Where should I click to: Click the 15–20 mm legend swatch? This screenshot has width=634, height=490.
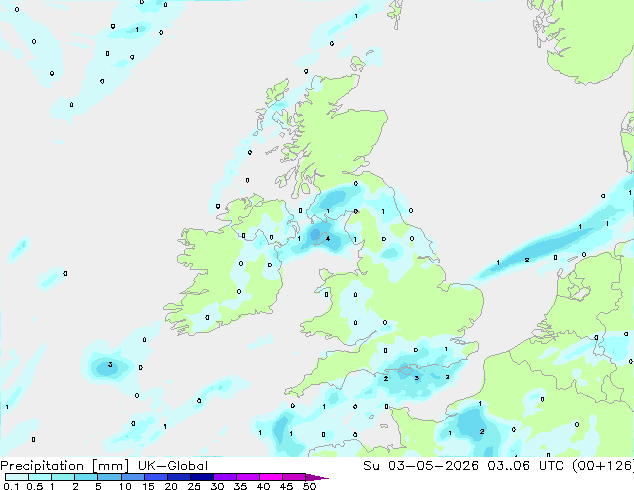(x=155, y=477)
